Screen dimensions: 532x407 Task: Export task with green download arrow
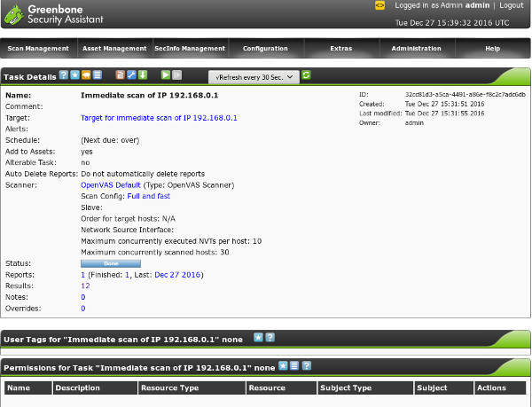pyautogui.click(x=142, y=76)
